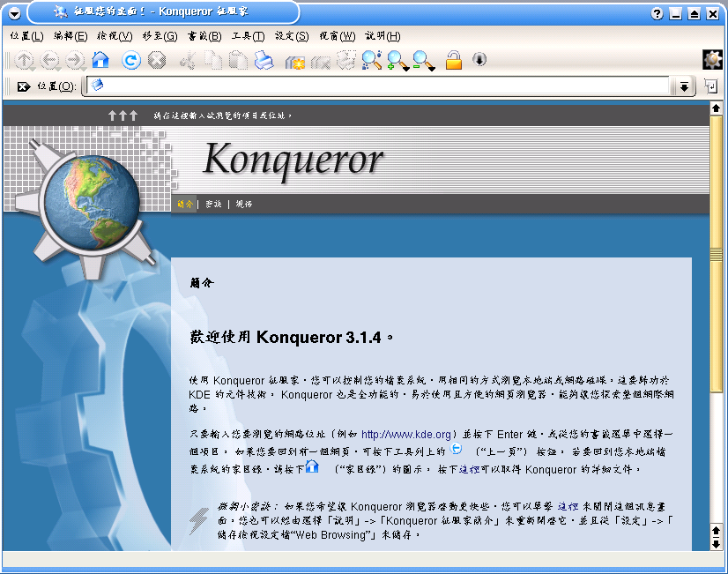The width and height of the screenshot is (728, 574).
Task: Click the Stop loading icon
Action: click(x=156, y=60)
